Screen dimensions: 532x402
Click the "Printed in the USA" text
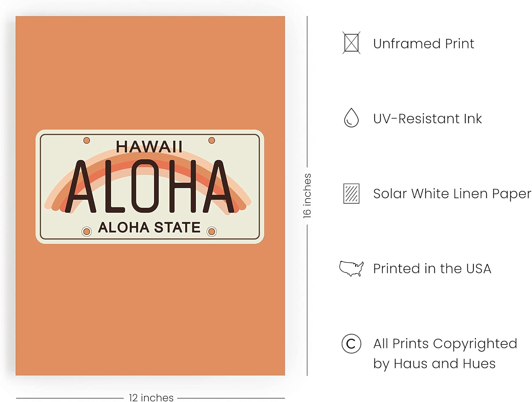[432, 269]
